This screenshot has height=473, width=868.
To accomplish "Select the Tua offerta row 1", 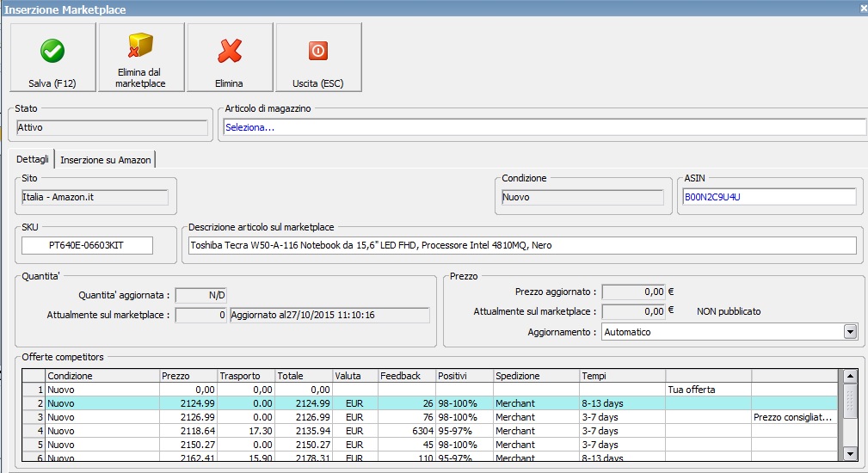I will tap(430, 390).
